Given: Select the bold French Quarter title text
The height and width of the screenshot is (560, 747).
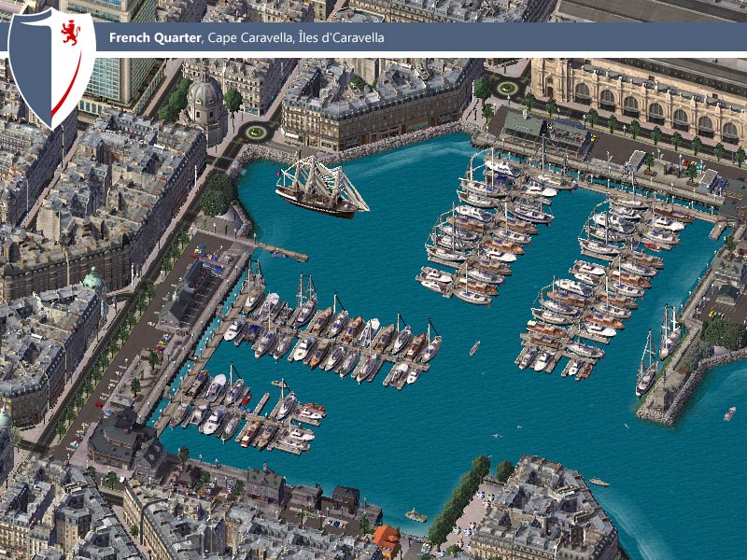Looking at the screenshot, I should click(x=155, y=37).
